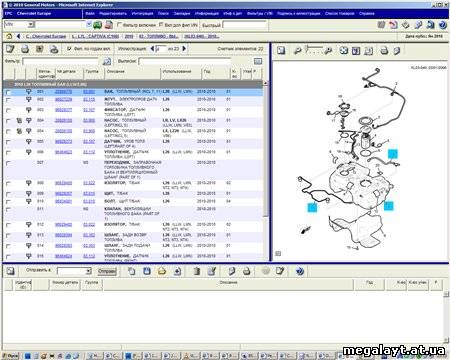The height and width of the screenshot is (360, 450).
Task: Open 'Chevrolet Europe' breadcrumb link
Action: point(46,36)
